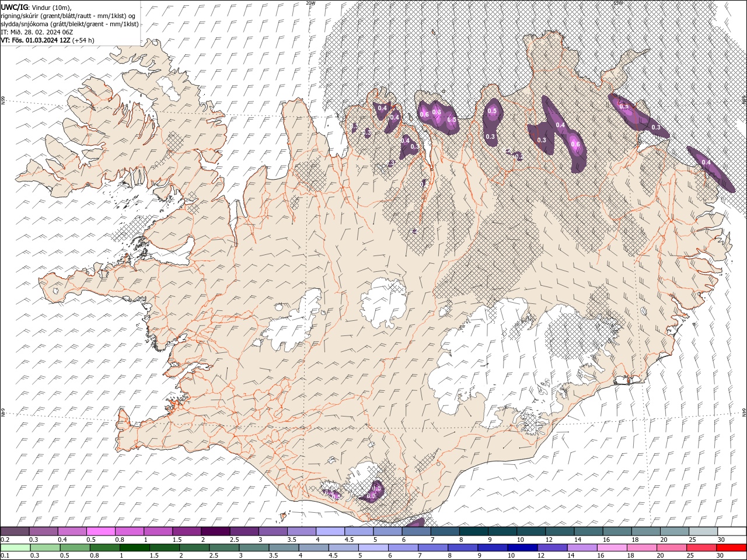Pick the darkest green 1 swatch in lower legend
The image size is (747, 560).
tap(135, 548)
